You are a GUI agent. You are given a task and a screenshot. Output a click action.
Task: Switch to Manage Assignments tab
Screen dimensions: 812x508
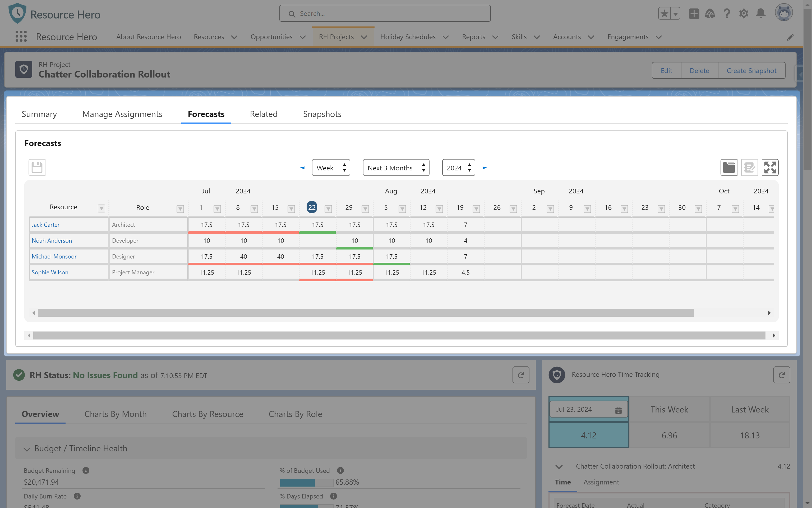point(122,114)
